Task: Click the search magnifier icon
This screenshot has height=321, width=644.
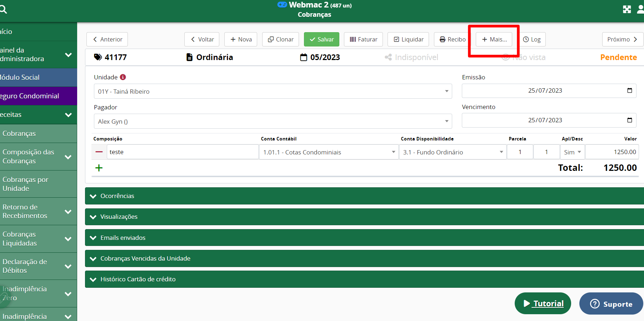Action: [4, 10]
